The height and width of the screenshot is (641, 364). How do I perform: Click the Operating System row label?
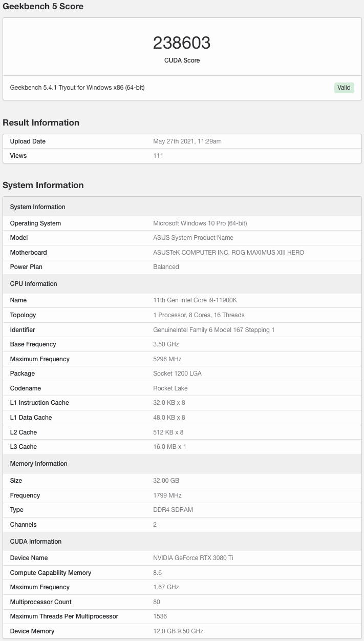[x=35, y=223]
